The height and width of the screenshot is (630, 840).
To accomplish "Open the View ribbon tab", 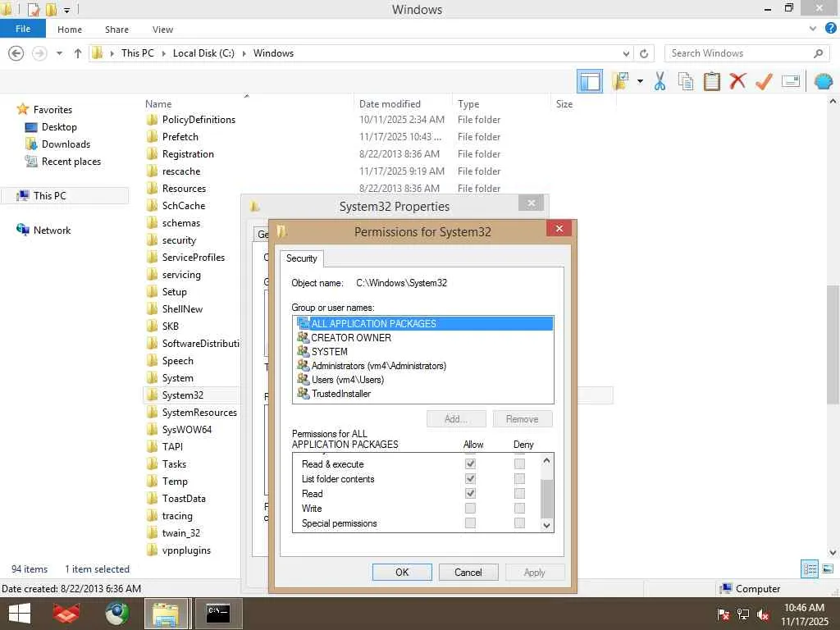I will coord(162,30).
